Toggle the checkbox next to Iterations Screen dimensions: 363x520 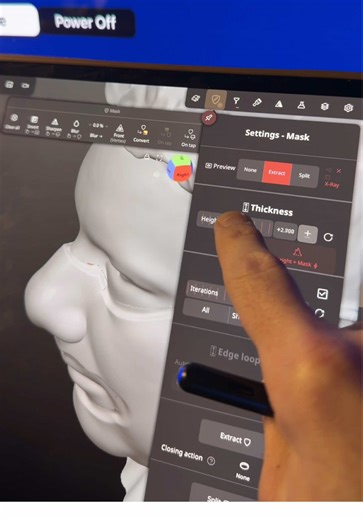tap(322, 294)
